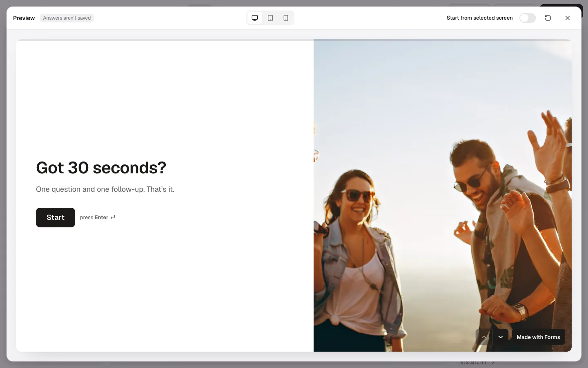The image size is (588, 368).
Task: Close the preview window
Action: pyautogui.click(x=568, y=18)
